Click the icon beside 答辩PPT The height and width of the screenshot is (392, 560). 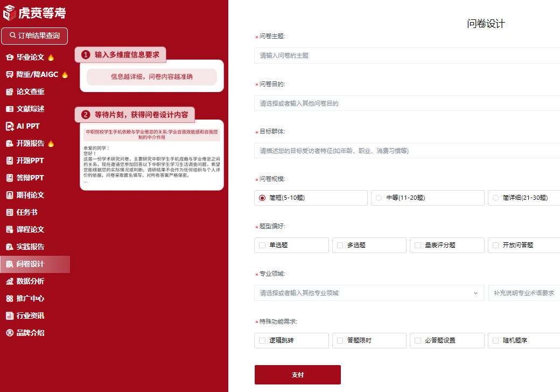(x=10, y=178)
